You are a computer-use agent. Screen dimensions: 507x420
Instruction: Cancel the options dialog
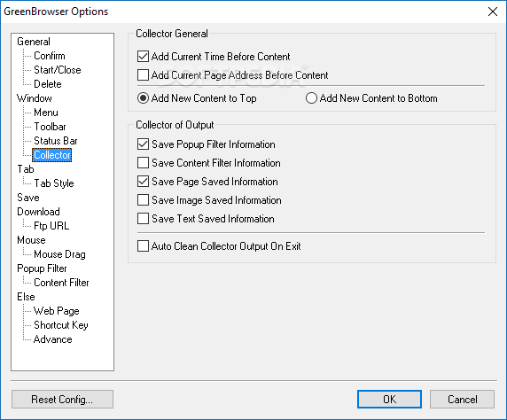click(462, 400)
